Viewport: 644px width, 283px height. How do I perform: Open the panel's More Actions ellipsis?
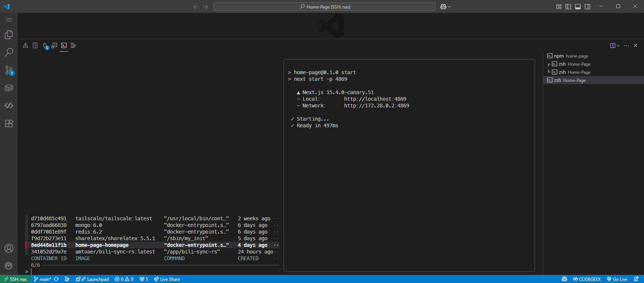point(626,45)
